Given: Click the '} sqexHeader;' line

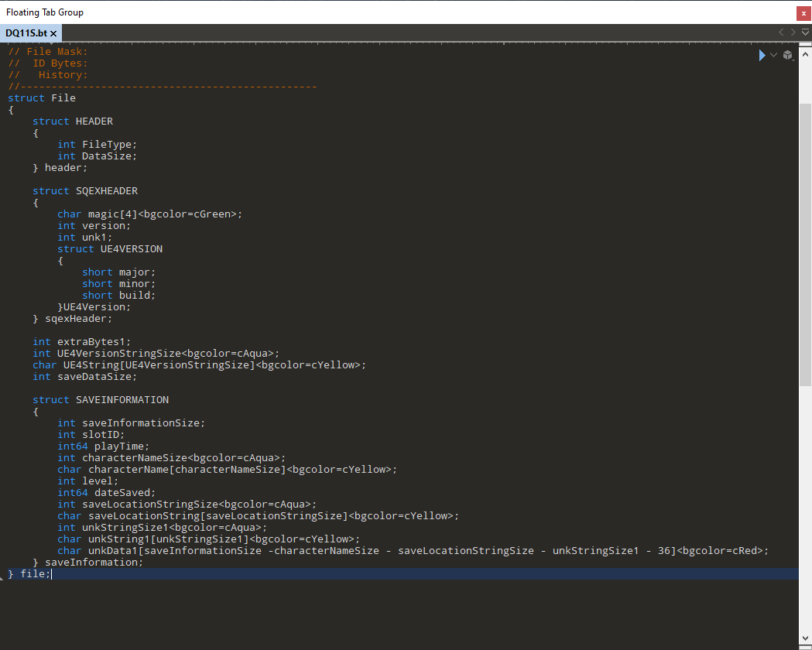Looking at the screenshot, I should 73,319.
